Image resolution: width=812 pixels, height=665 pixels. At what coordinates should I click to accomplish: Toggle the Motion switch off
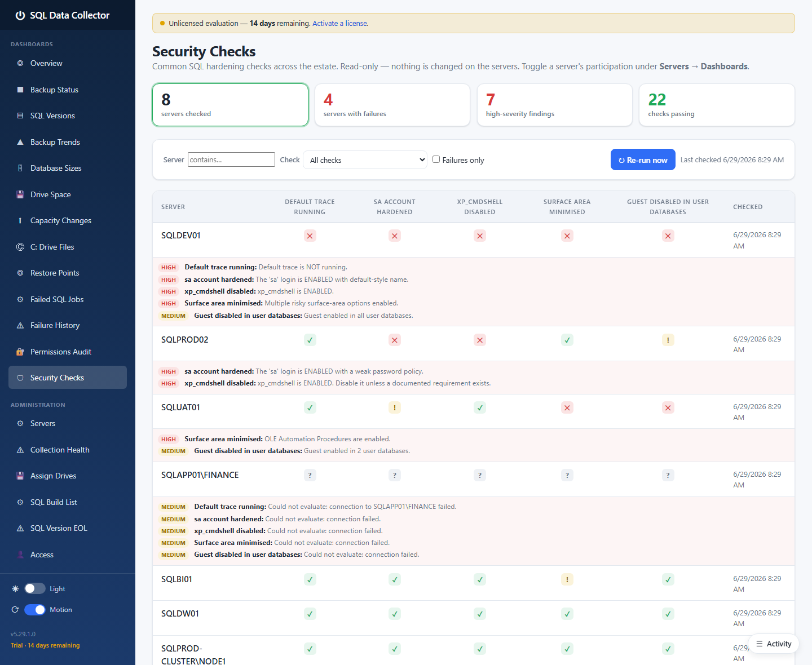(35, 610)
